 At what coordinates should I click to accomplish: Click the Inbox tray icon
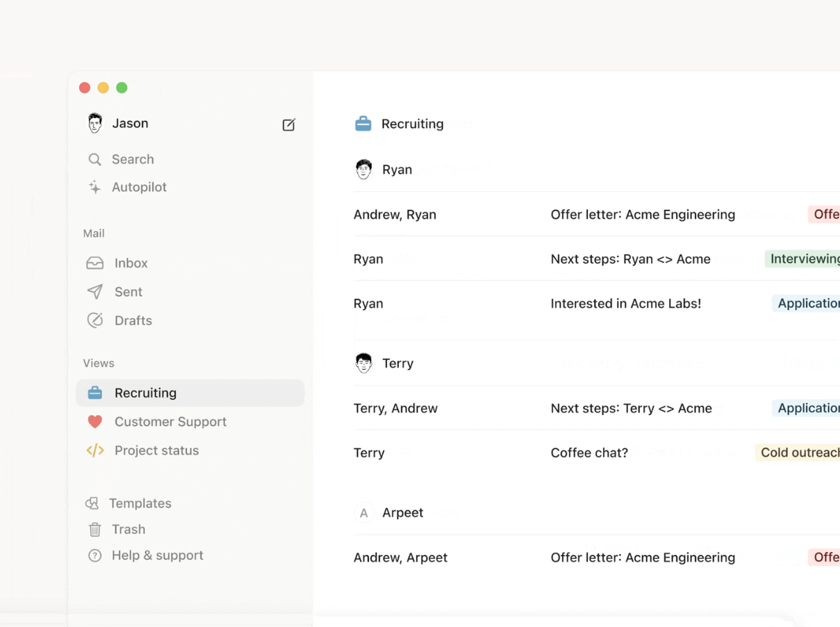[x=95, y=263]
